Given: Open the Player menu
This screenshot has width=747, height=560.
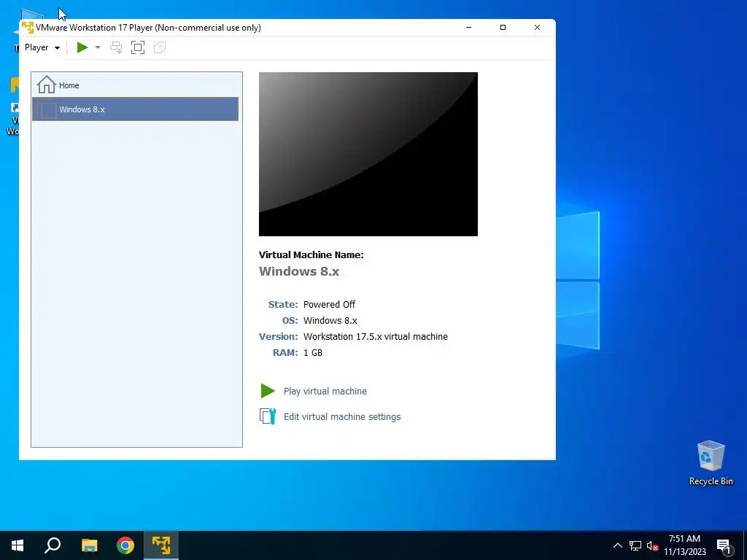Looking at the screenshot, I should pyautogui.click(x=42, y=47).
